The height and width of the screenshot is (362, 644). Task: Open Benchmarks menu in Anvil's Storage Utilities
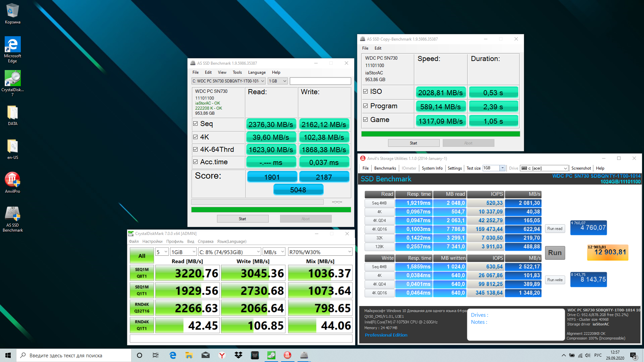tap(385, 168)
